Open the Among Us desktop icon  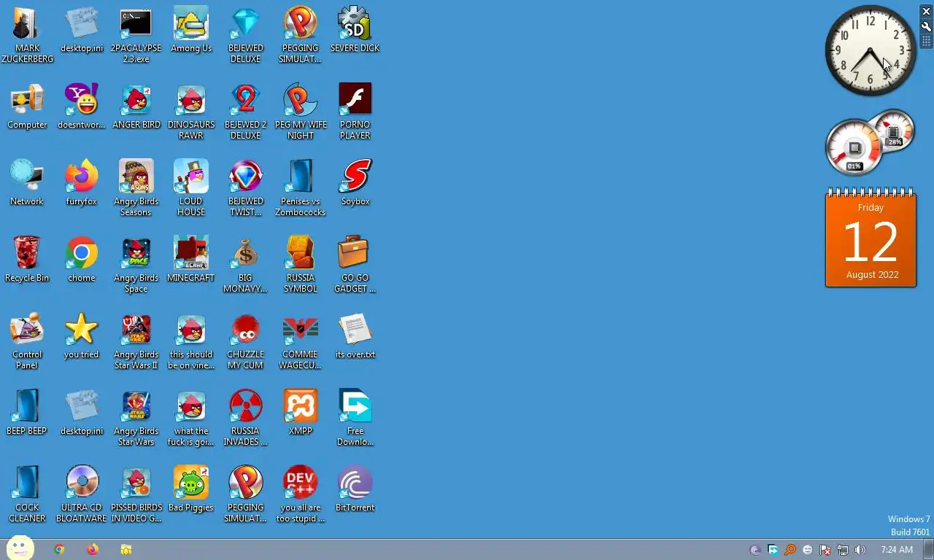[x=191, y=29]
